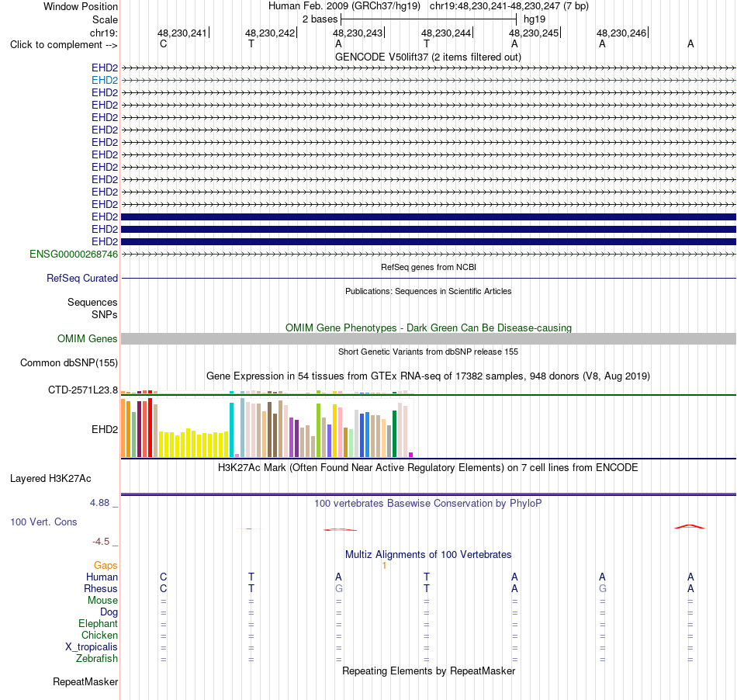
Task: Open 'Publications: Sequences in Scientific Articles' title
Action: (428, 291)
